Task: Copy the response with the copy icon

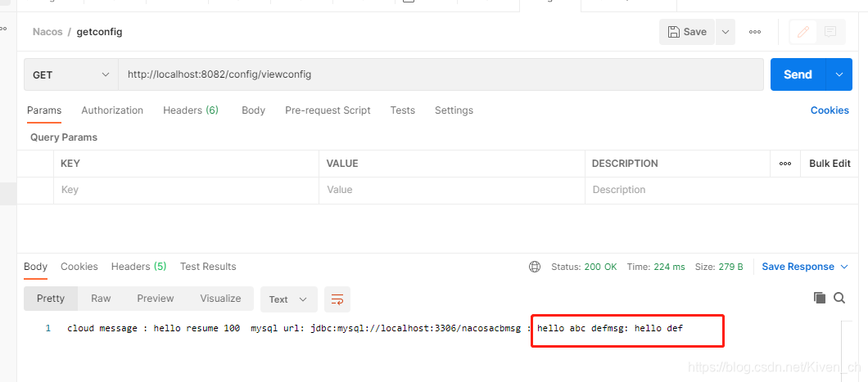Action: click(820, 298)
